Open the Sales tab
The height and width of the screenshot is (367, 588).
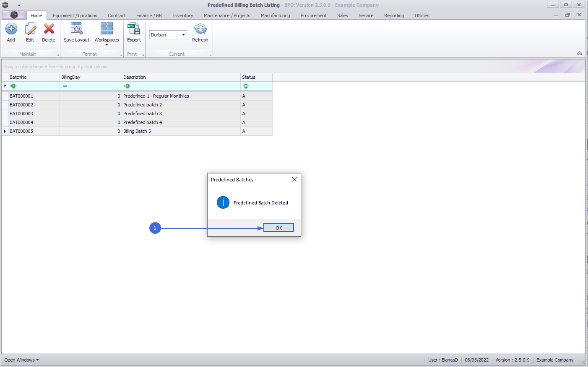click(x=343, y=16)
